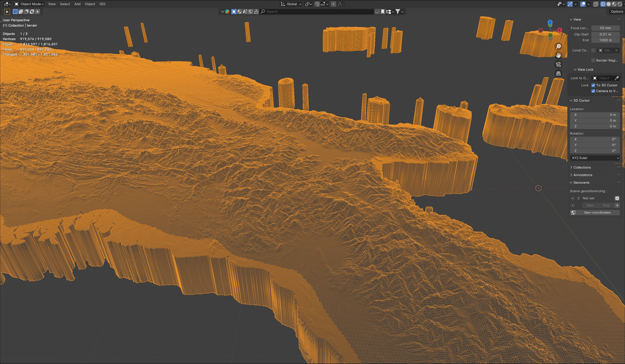Click the hand pan-view gizmo icon
Image resolution: width=625 pixels, height=364 pixels.
[558, 55]
